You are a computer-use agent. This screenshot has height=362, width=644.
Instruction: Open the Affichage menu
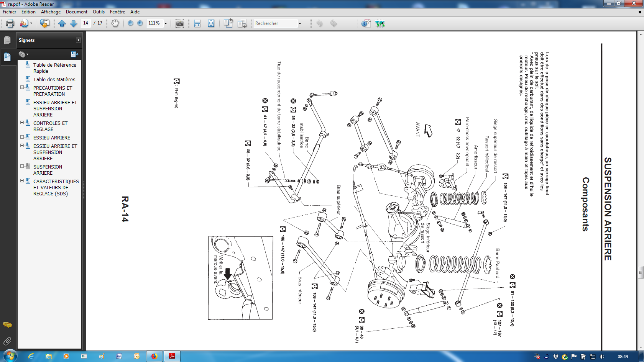tap(51, 12)
